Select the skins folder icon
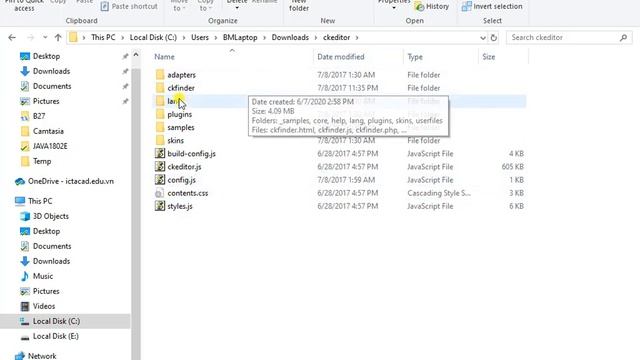This screenshot has height=360, width=640. (160, 140)
